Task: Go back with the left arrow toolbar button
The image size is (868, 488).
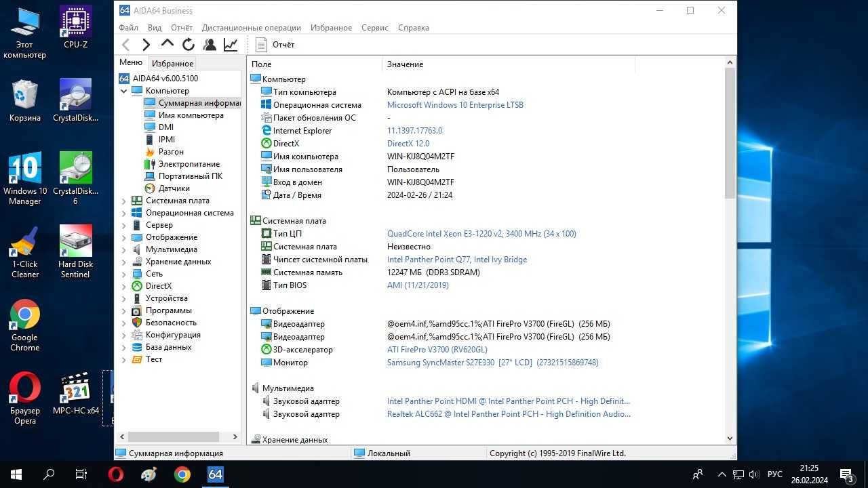Action: [126, 45]
